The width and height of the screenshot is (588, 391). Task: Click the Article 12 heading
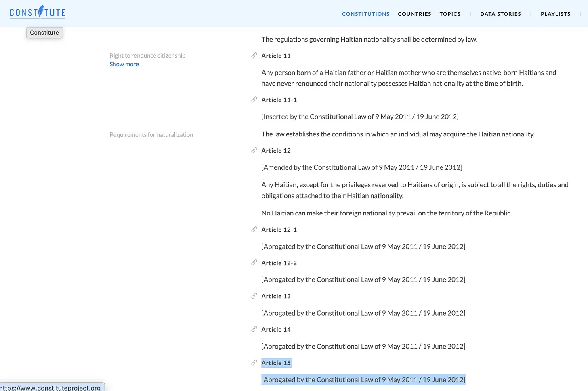276,151
